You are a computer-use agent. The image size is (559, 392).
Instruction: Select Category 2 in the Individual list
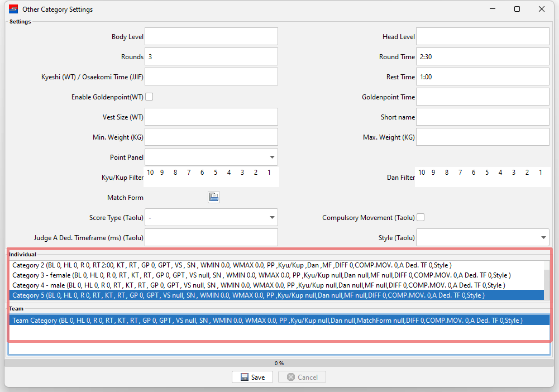(x=232, y=265)
